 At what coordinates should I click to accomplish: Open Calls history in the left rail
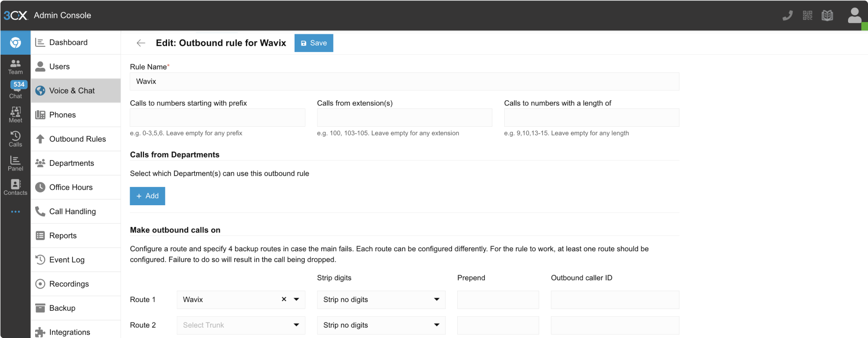coord(16,139)
